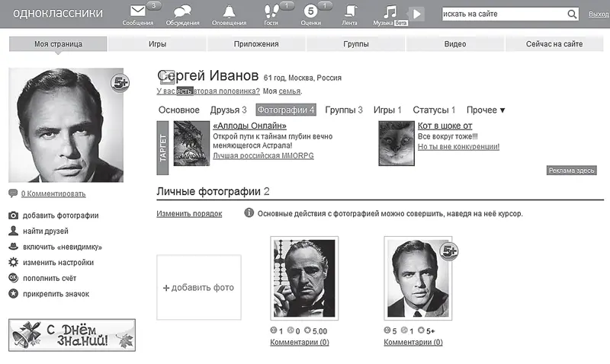610x364 pixels.
Task: Open the Приложения tab
Action: [x=256, y=44]
